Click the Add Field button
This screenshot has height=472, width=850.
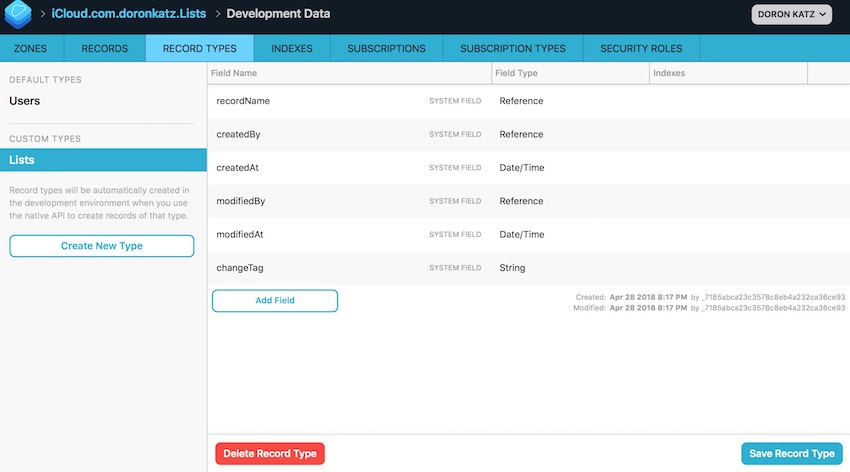coord(275,301)
